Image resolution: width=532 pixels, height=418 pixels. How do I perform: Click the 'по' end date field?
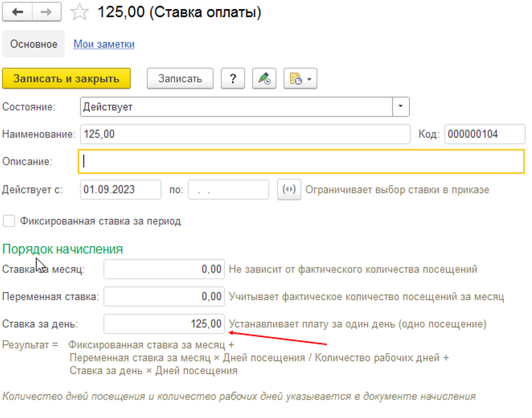228,190
